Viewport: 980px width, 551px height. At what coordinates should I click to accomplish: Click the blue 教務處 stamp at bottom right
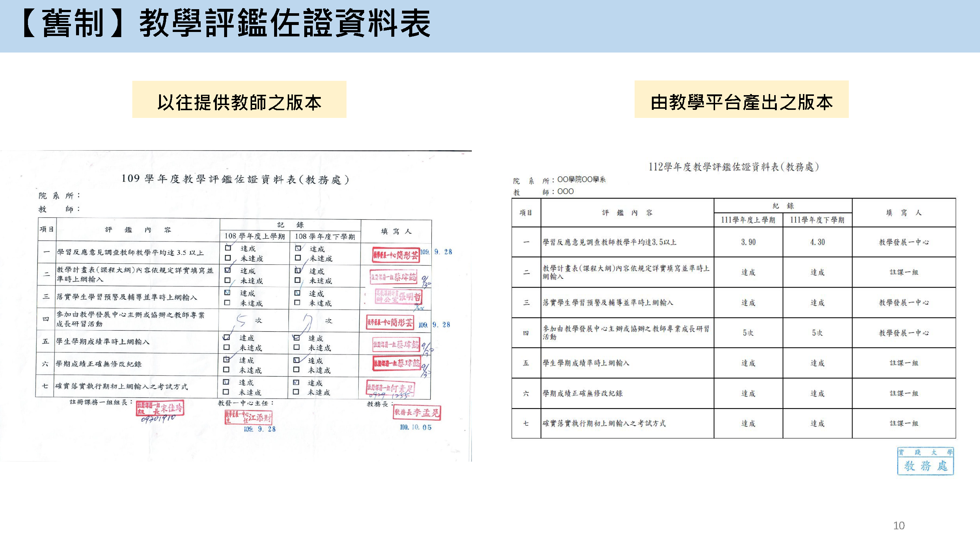coord(925,461)
